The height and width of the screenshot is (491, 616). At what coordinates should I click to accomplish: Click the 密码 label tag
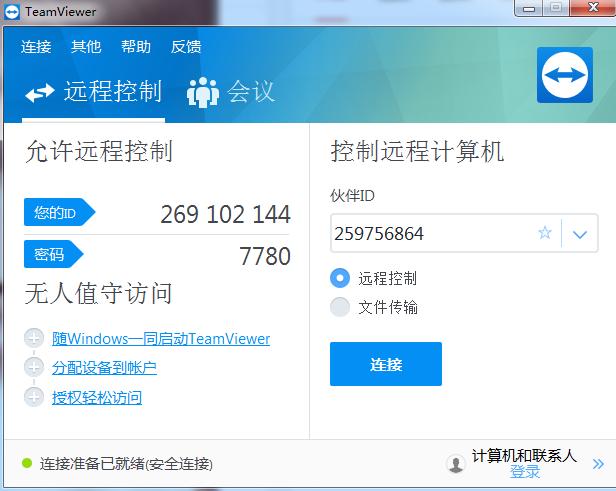[x=54, y=254]
